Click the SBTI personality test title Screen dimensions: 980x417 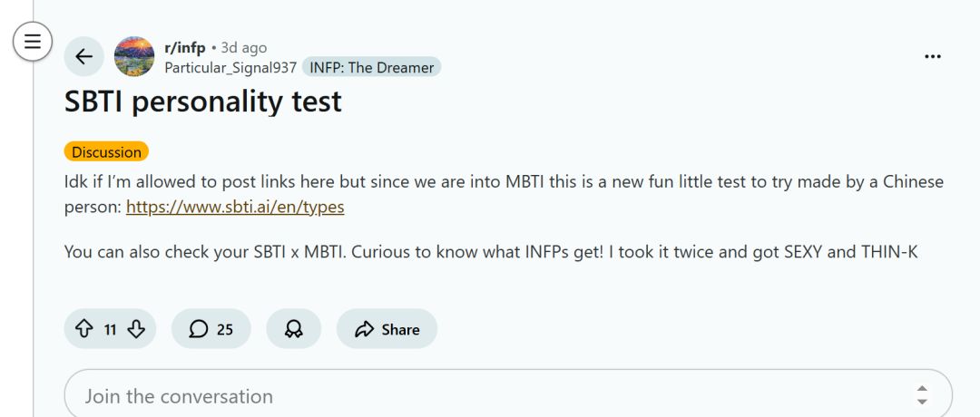coord(203,101)
